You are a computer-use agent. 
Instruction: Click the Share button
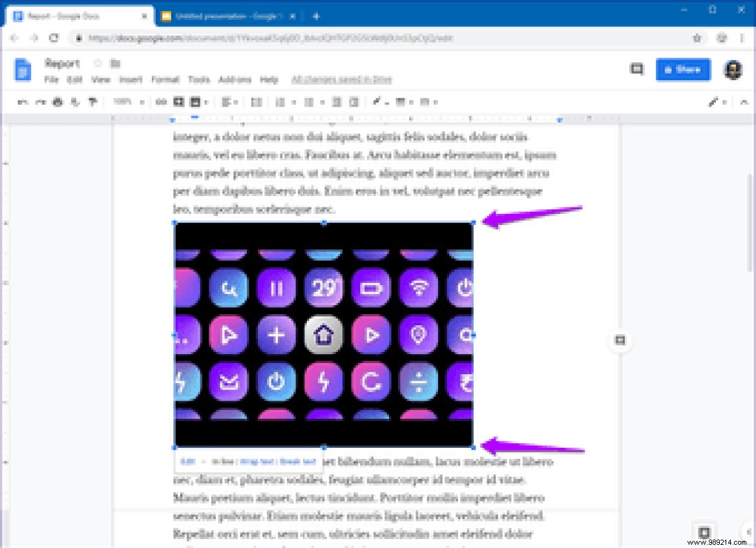[683, 70]
